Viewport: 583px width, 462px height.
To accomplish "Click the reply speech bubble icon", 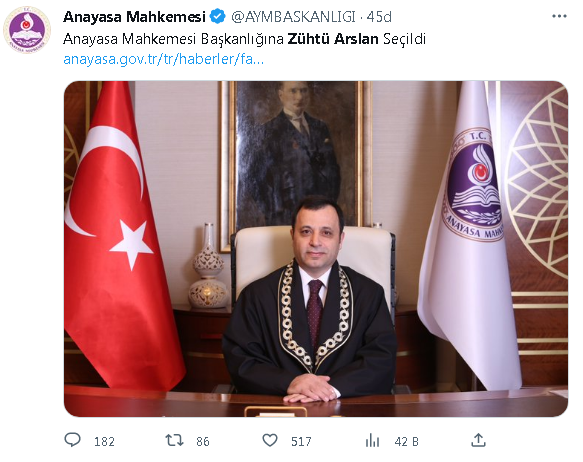I will click(x=72, y=440).
